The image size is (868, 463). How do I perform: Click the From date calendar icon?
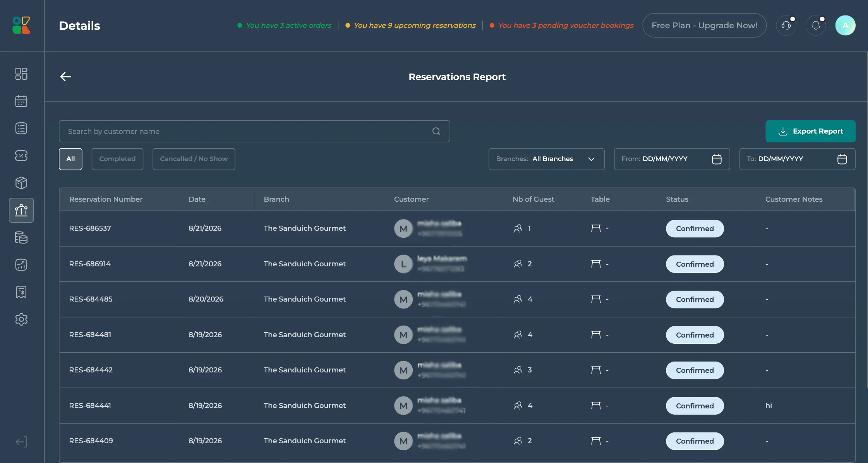tap(717, 159)
